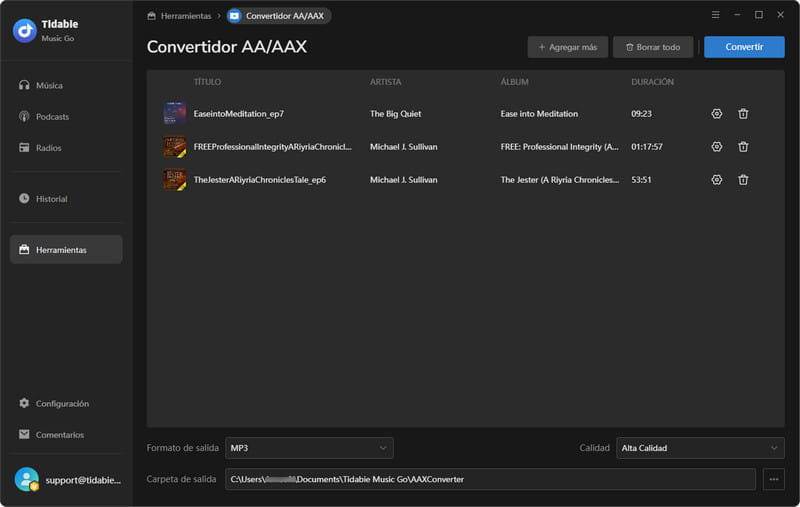Click the TÍTULO column header
This screenshot has height=507, width=800.
pyautogui.click(x=207, y=82)
